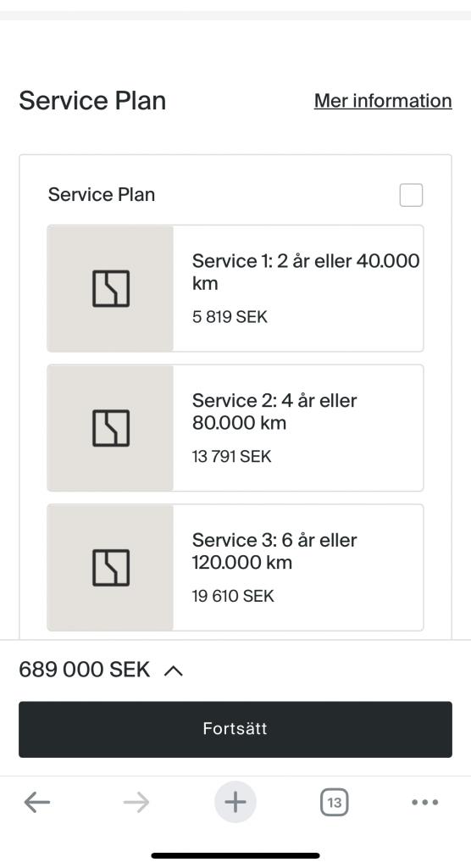Select Service 1: 2 år eller 40.000 km
471x868 pixels.
coord(235,288)
